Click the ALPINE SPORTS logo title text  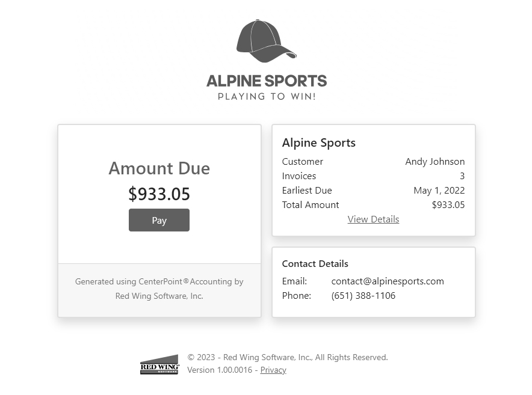point(267,81)
